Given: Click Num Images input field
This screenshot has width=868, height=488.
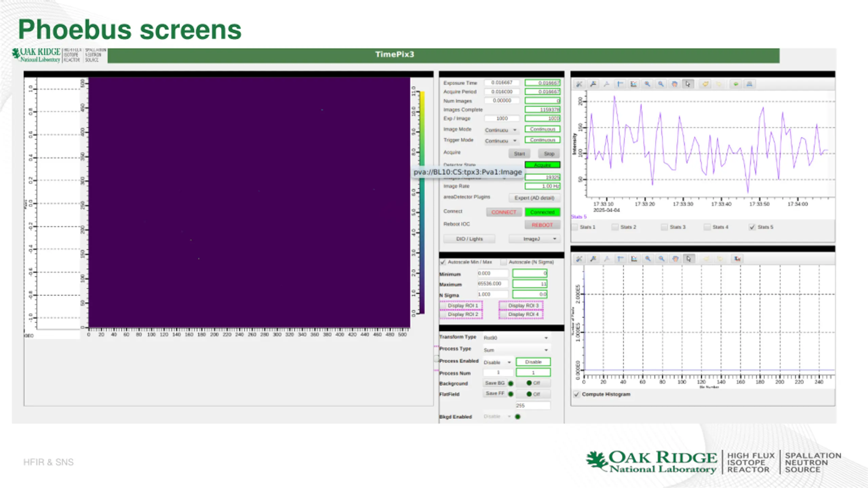Looking at the screenshot, I should [502, 101].
